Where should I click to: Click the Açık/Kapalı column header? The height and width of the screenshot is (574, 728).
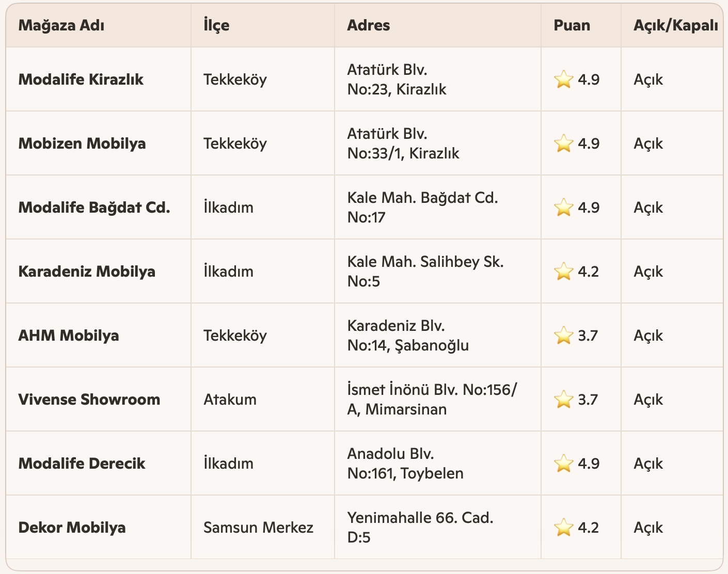point(675,25)
